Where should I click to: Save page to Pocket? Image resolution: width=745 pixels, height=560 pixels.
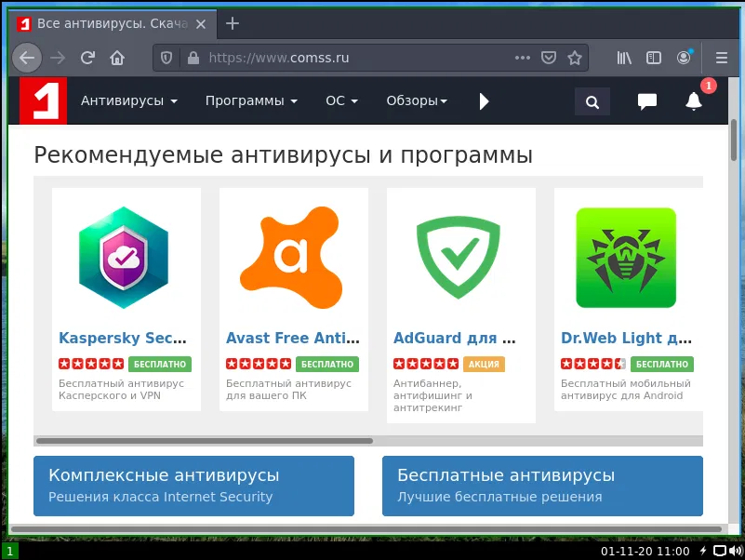point(549,58)
